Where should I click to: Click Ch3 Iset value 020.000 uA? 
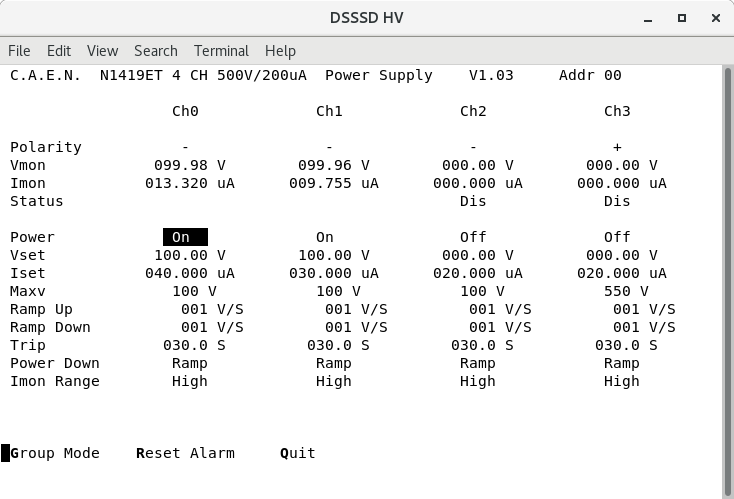tap(622, 273)
